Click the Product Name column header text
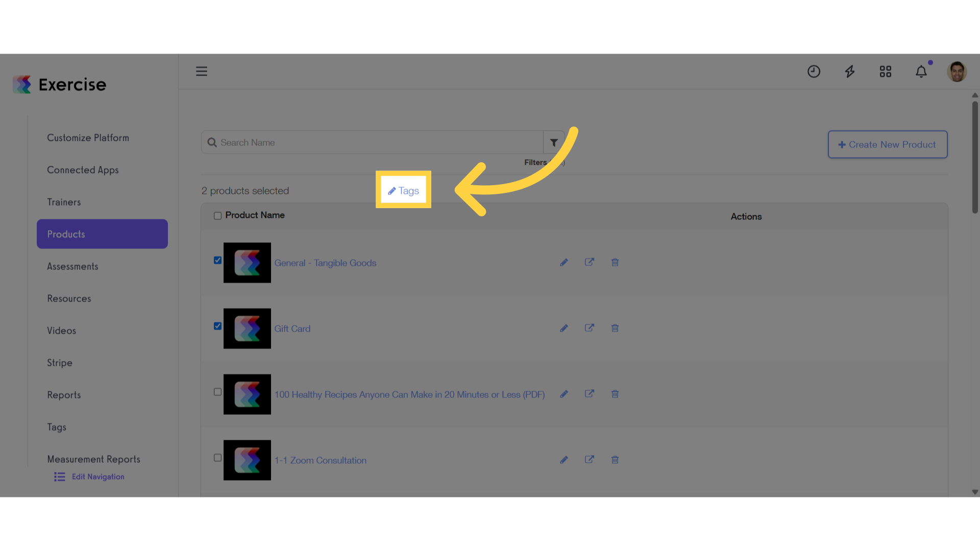Viewport: 980px width, 551px height. tap(255, 215)
